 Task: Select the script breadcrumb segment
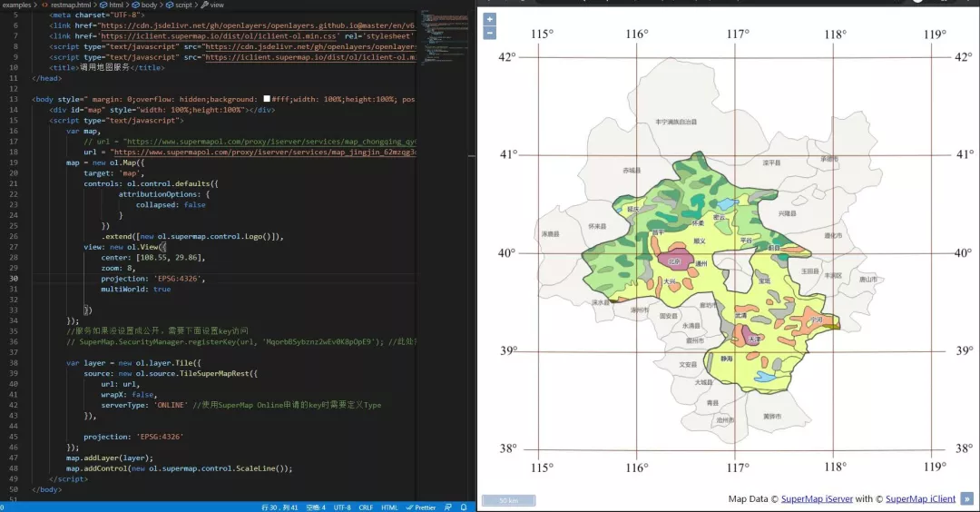180,5
